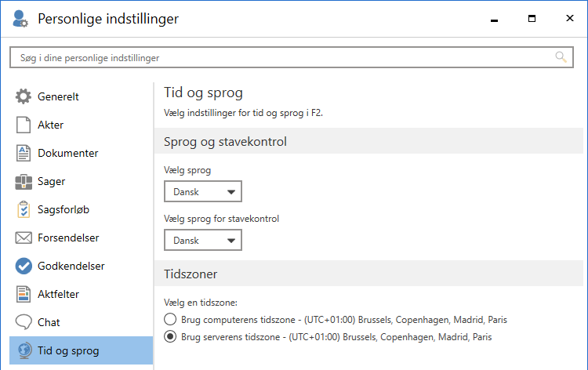Click the 'Tid og sprog' page title
Screen dimensions: 588x370
pos(203,92)
